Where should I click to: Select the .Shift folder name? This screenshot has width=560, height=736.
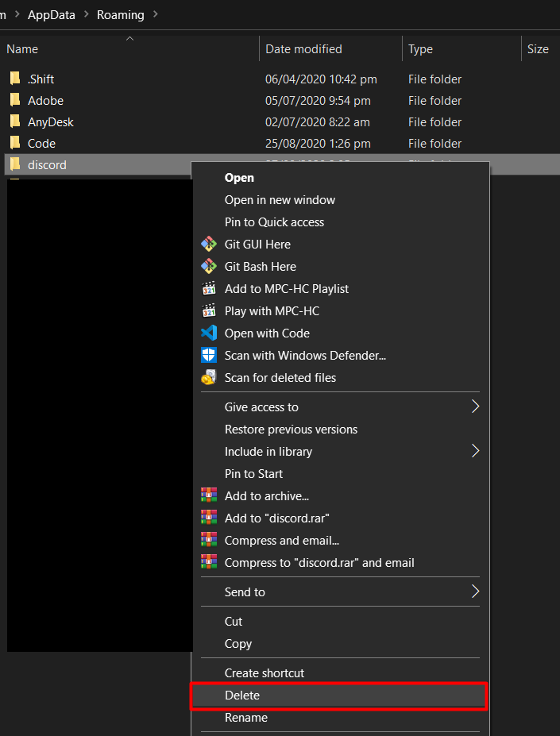pyautogui.click(x=41, y=79)
